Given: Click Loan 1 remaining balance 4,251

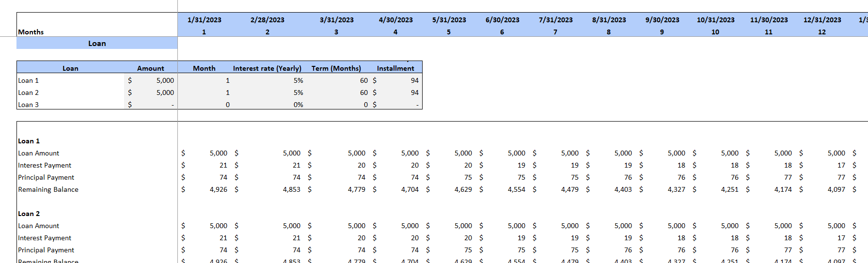Looking at the screenshot, I should click(x=730, y=189).
